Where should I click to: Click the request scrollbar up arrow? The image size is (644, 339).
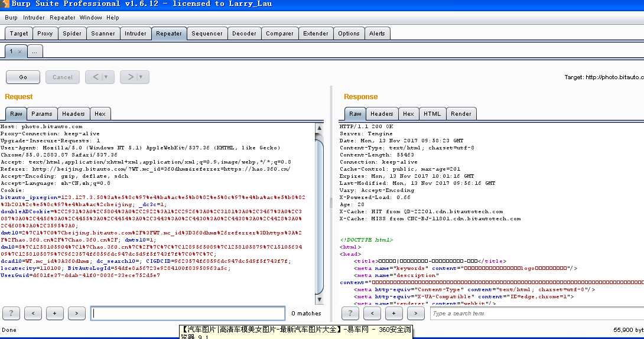[x=319, y=128]
